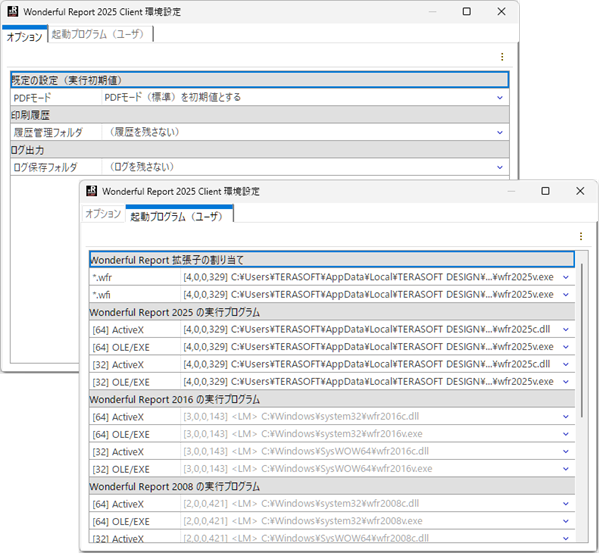This screenshot has width=600, height=556.
Task: Select the 既定の設定（実行初期値） section header
Action: [x=259, y=80]
